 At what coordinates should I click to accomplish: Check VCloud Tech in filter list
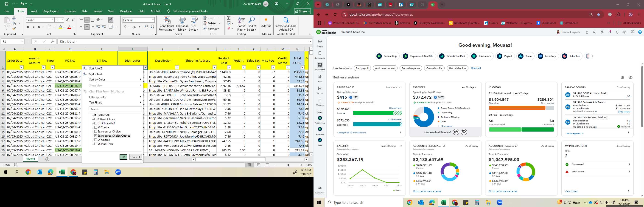pos(95,144)
